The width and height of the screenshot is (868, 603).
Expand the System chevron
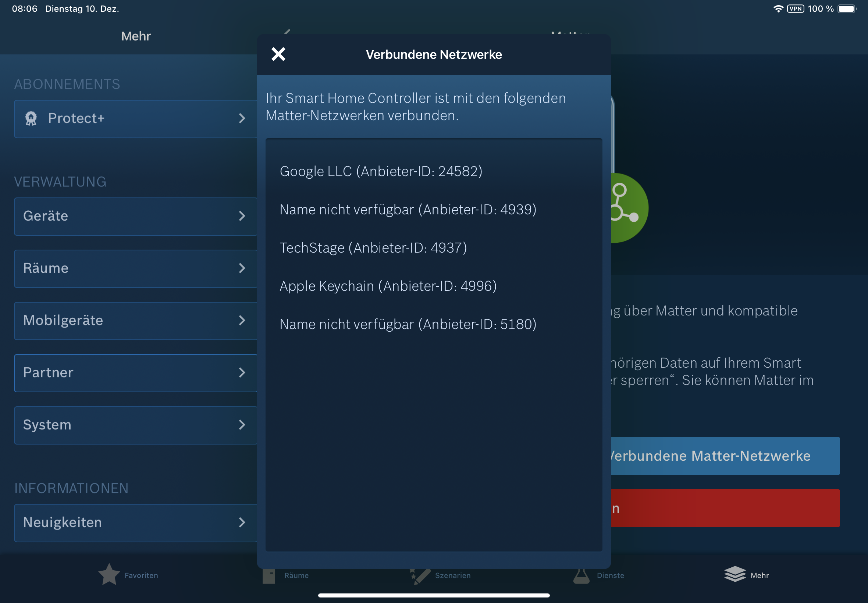click(x=242, y=425)
